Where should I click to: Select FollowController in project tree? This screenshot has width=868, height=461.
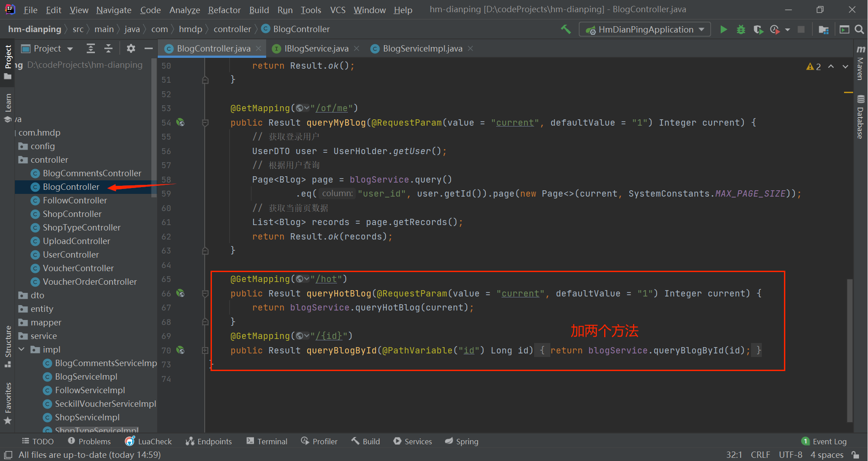pos(75,200)
